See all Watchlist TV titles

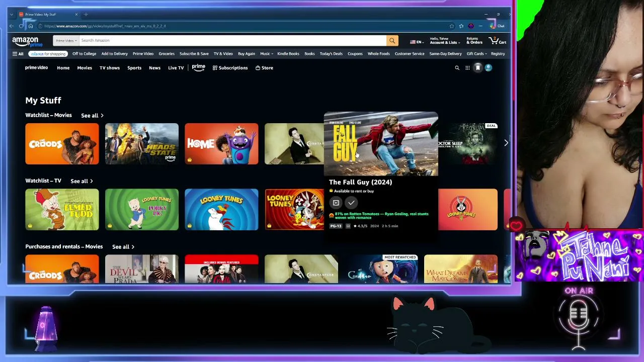click(x=82, y=181)
